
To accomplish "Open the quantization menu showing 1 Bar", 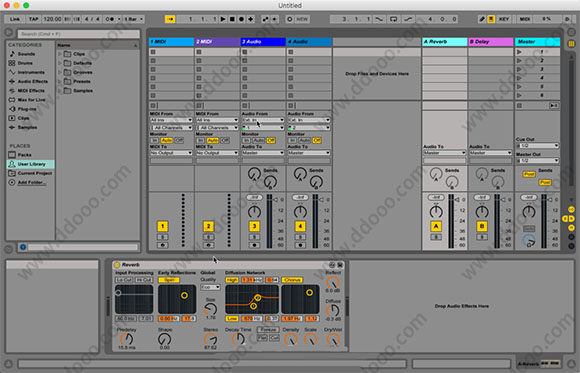I will click(x=134, y=19).
